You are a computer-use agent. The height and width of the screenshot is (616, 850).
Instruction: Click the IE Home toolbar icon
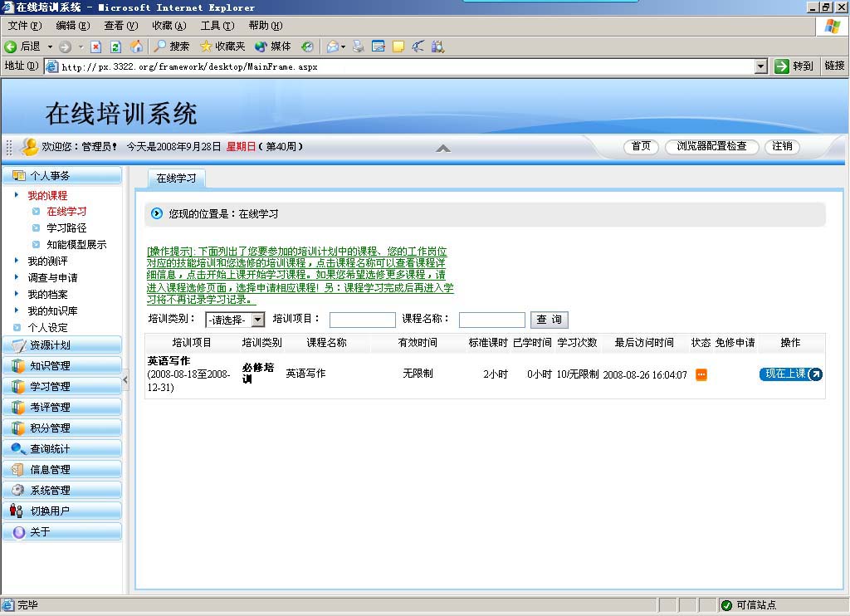tap(136, 46)
